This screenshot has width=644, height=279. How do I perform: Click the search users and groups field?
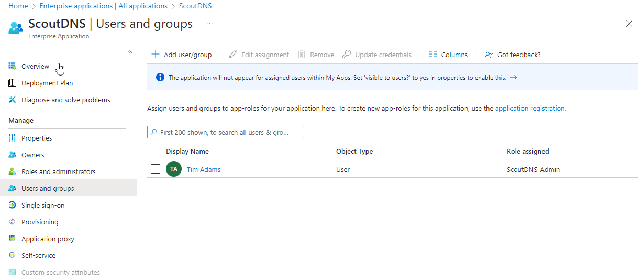[226, 132]
